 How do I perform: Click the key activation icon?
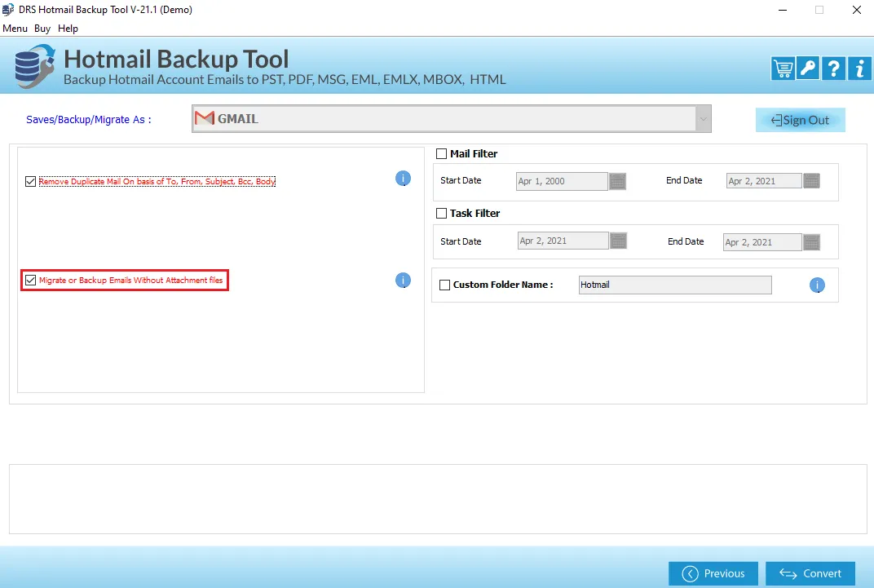(x=808, y=69)
